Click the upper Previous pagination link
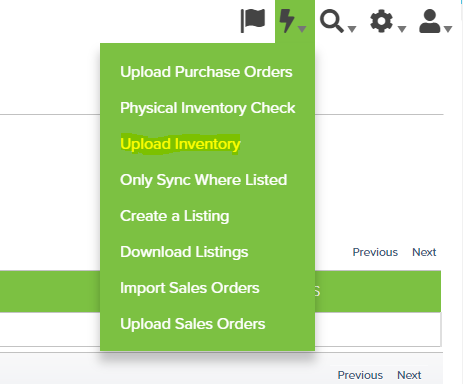 pyautogui.click(x=375, y=252)
